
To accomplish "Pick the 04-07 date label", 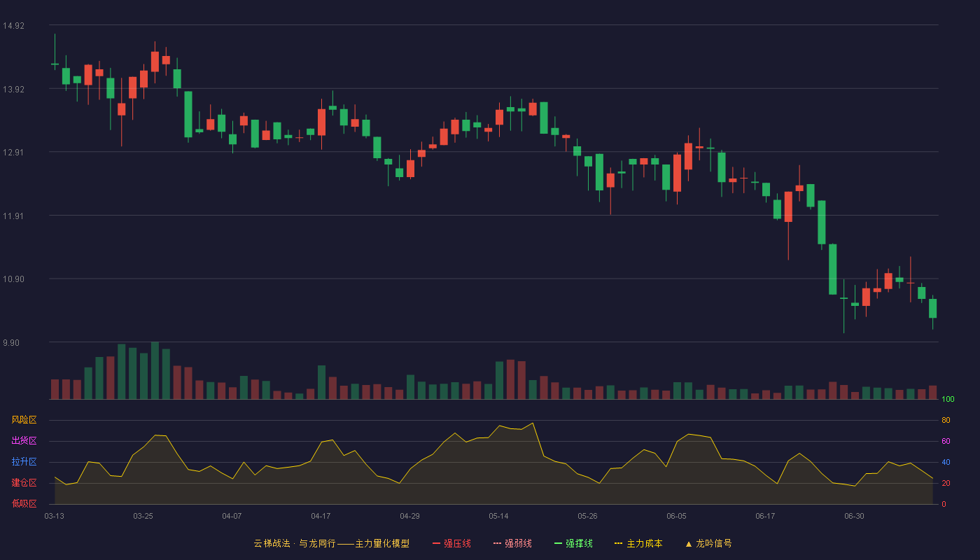I will (232, 516).
